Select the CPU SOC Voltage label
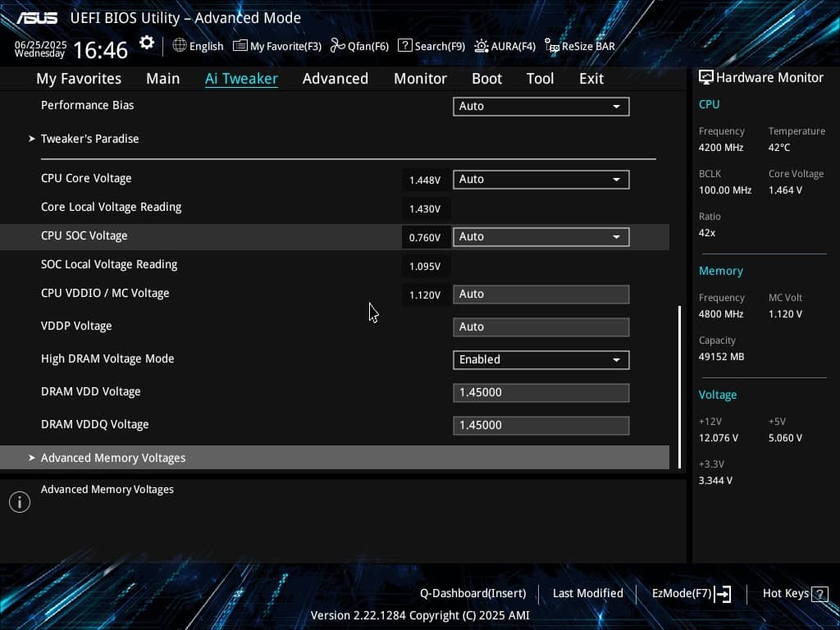The width and height of the screenshot is (840, 630). tap(84, 235)
